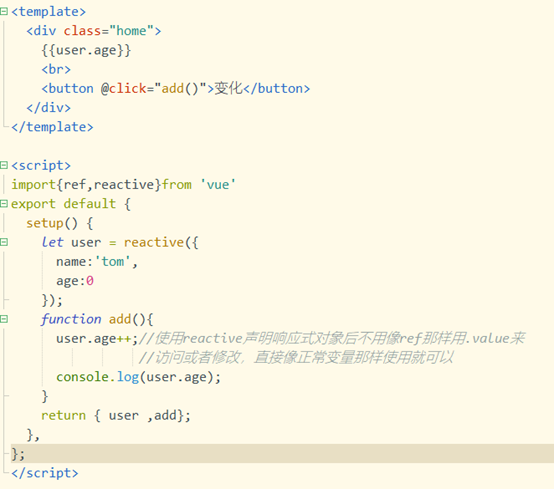Click the button tag with @click

(176, 88)
